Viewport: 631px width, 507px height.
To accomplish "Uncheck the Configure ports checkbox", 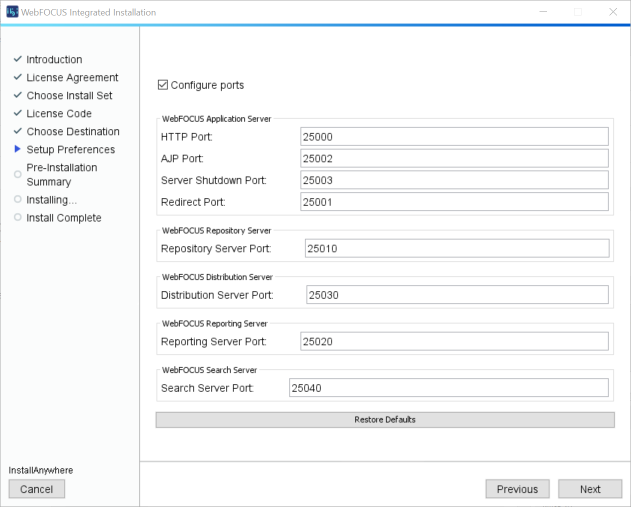I will coord(163,86).
